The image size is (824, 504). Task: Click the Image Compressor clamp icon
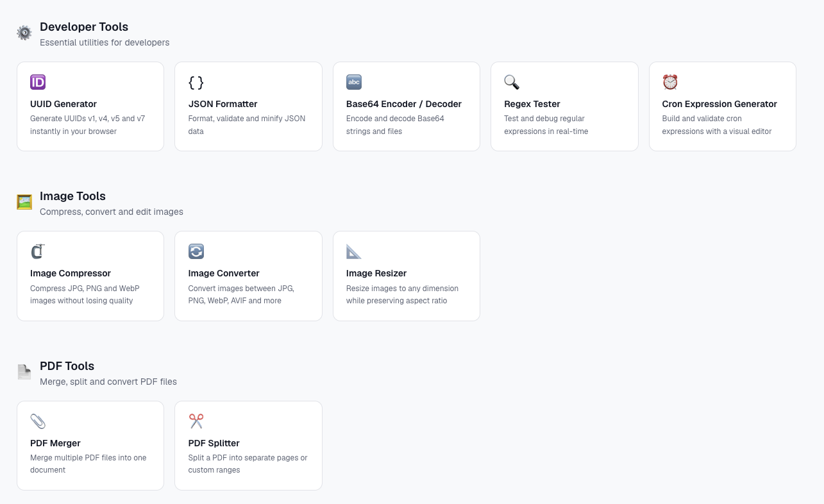pos(38,251)
